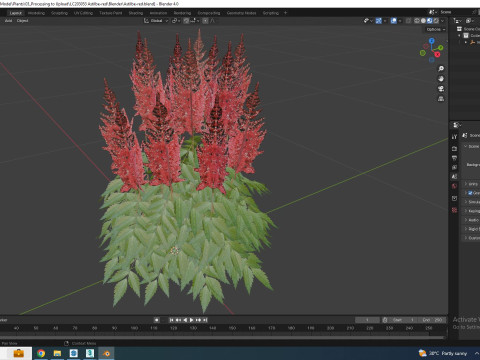Open the Tool properties tab
The height and width of the screenshot is (360, 480).
[x=454, y=137]
